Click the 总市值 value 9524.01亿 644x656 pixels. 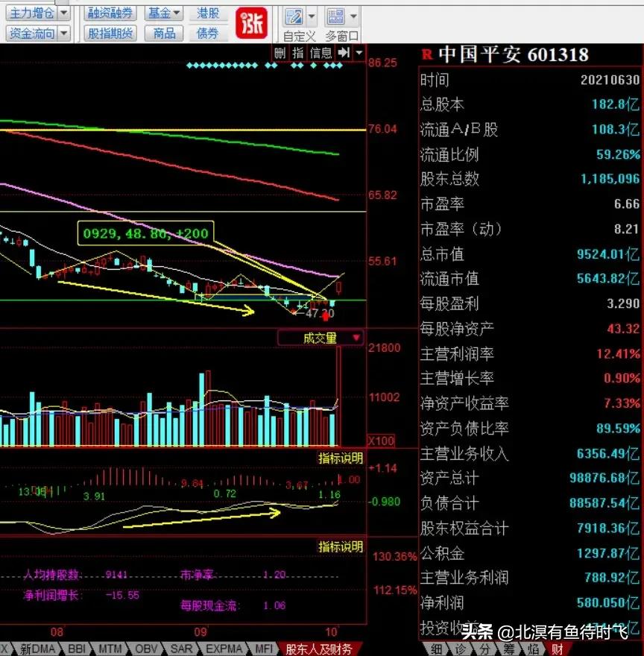tap(608, 254)
